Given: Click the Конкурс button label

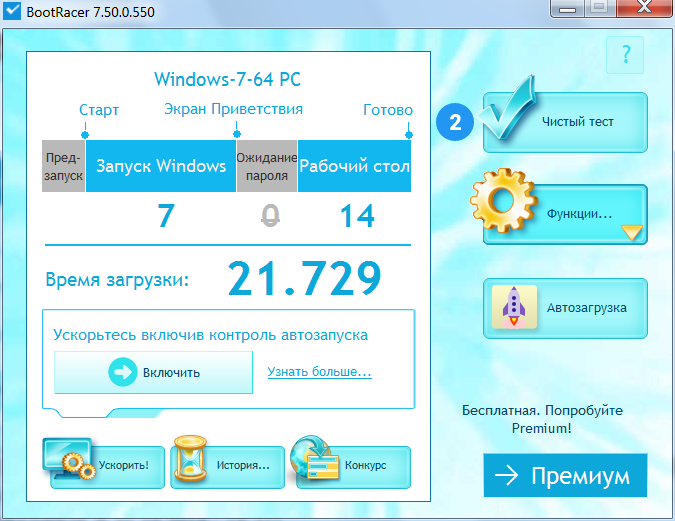Looking at the screenshot, I should pyautogui.click(x=365, y=465).
